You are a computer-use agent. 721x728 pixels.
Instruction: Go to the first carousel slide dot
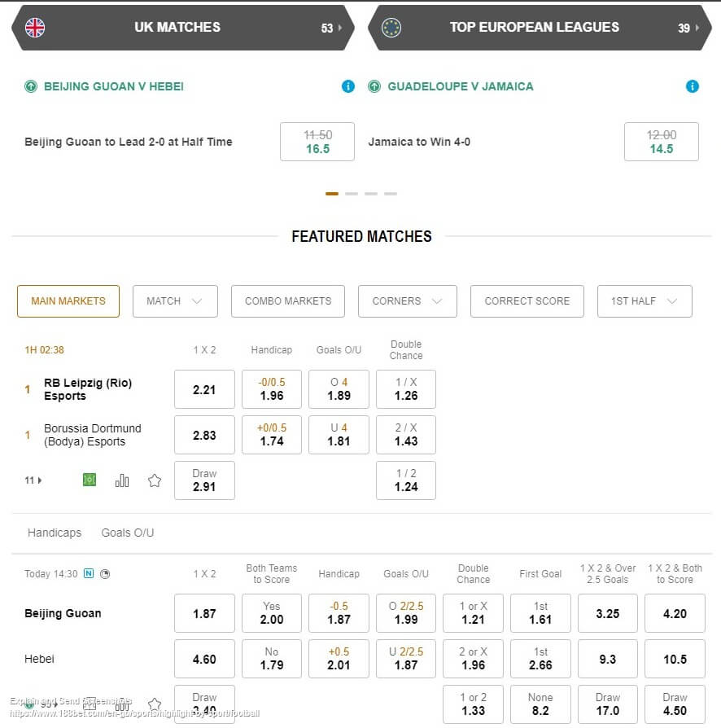click(332, 194)
